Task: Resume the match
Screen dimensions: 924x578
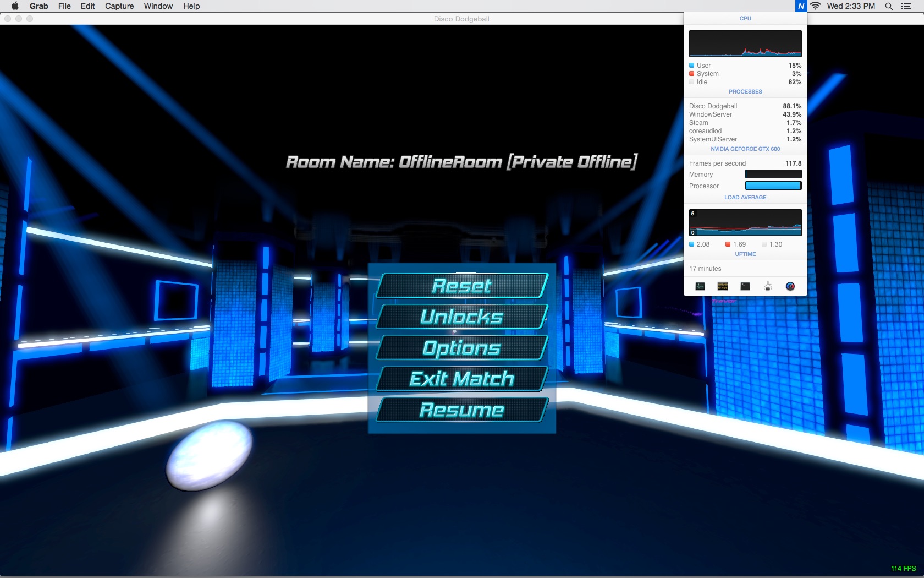Action: 462,410
